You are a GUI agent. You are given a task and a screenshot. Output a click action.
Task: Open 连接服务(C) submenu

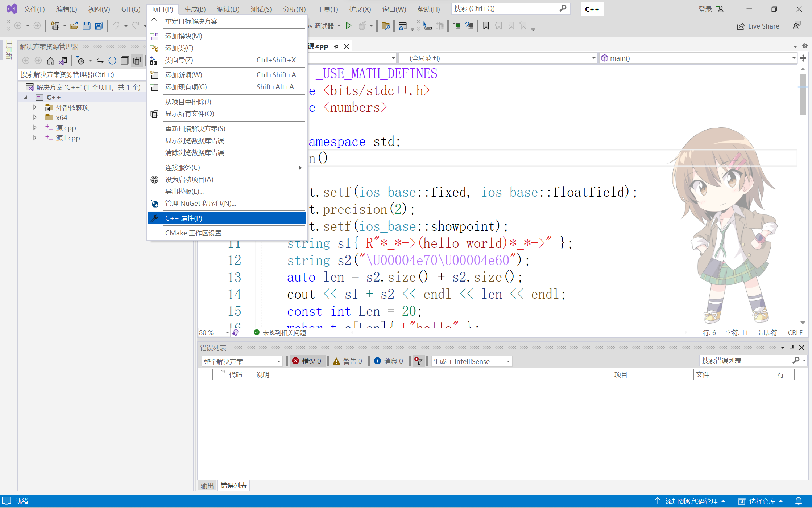pyautogui.click(x=227, y=168)
